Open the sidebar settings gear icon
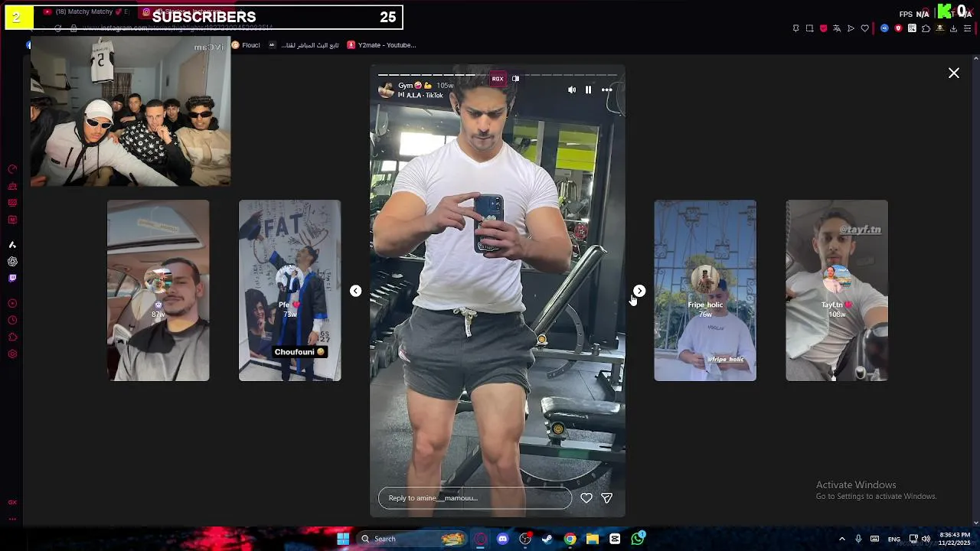 [x=12, y=354]
